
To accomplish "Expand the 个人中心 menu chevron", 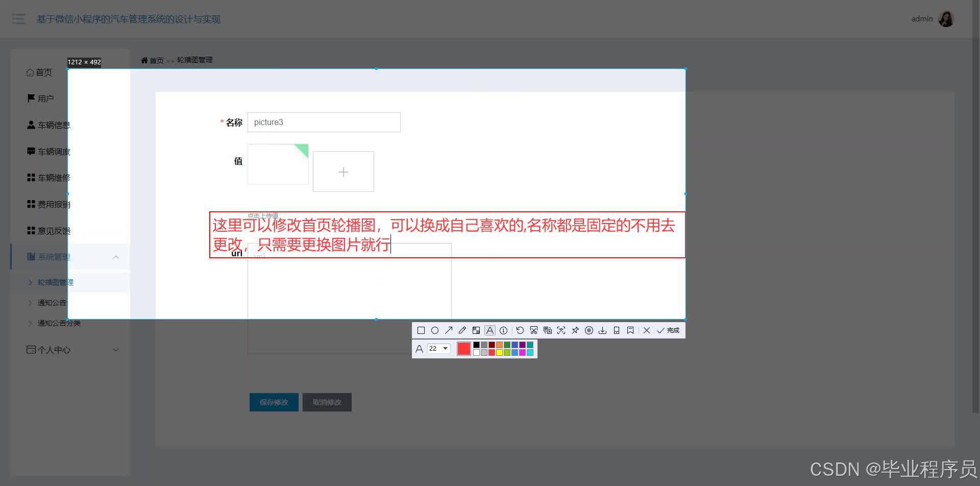I will click(x=116, y=350).
